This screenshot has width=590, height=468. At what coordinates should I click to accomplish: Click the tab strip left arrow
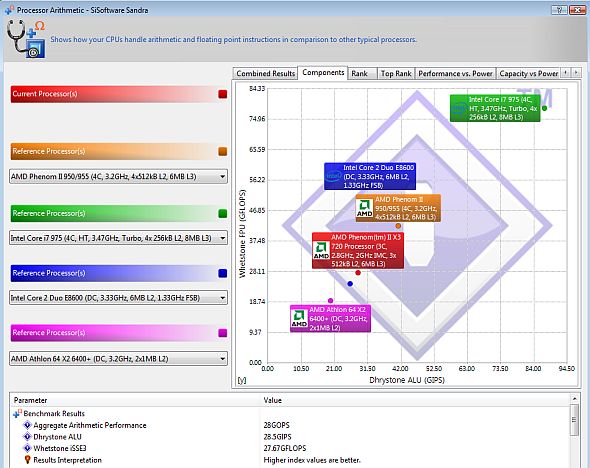click(566, 73)
